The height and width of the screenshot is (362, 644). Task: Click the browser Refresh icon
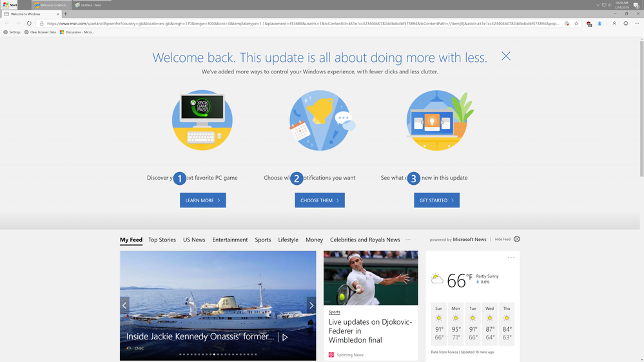pos(29,23)
